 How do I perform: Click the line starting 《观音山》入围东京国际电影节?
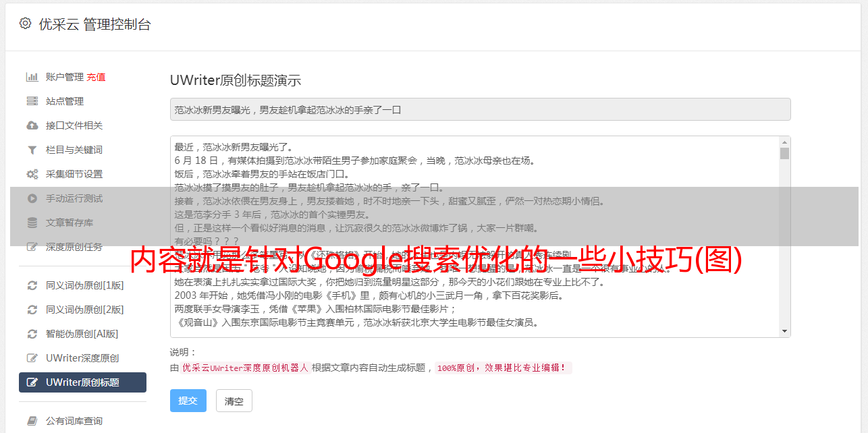click(356, 322)
